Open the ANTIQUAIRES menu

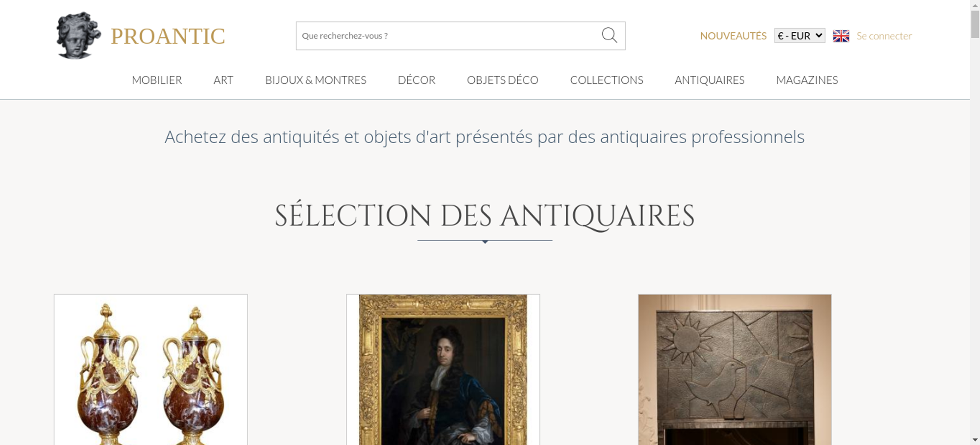tap(710, 80)
